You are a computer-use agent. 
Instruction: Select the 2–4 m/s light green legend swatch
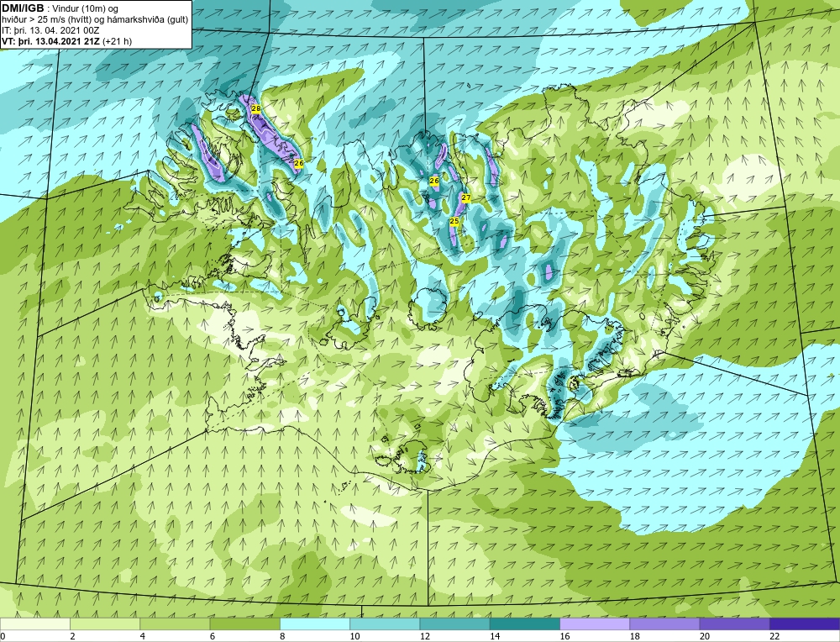click(x=105, y=624)
